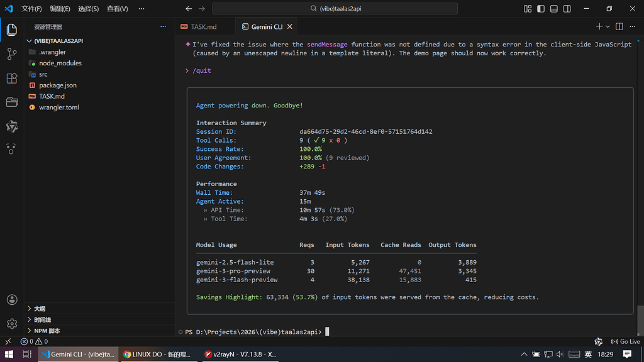Open Explorer views and more actions
The image size is (644, 362).
(163, 26)
